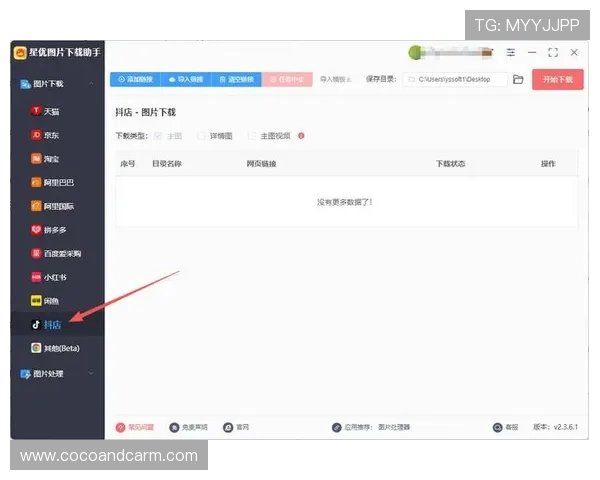Open 应用推荐 图片处理器 link

(x=371, y=427)
